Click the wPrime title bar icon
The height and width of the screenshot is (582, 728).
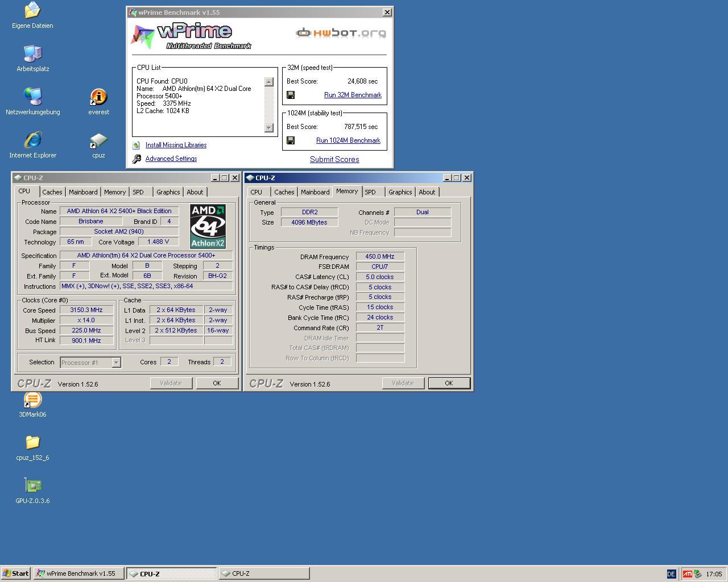pyautogui.click(x=133, y=12)
